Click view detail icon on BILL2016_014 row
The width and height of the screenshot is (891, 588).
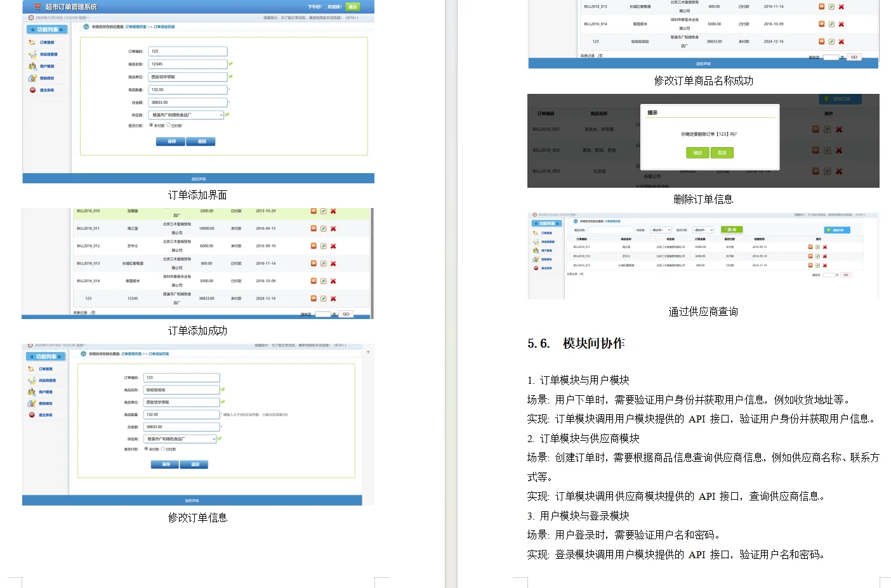coord(313,280)
